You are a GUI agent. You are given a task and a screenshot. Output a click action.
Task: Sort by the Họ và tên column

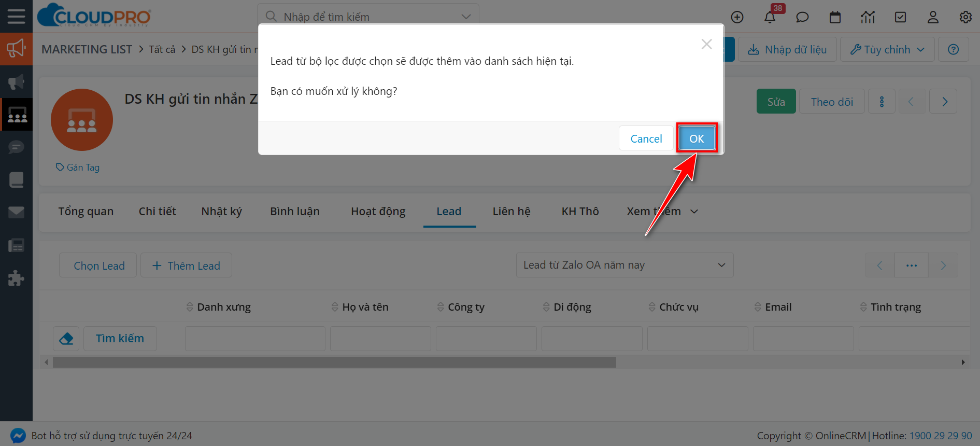360,307
